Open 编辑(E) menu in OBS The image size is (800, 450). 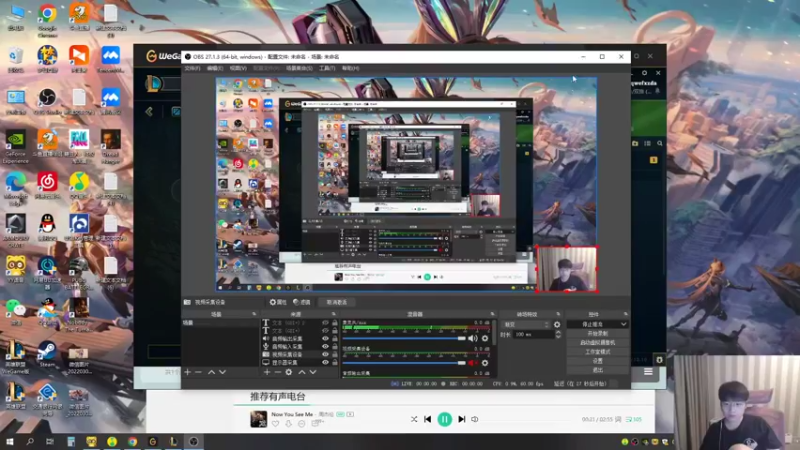point(215,68)
